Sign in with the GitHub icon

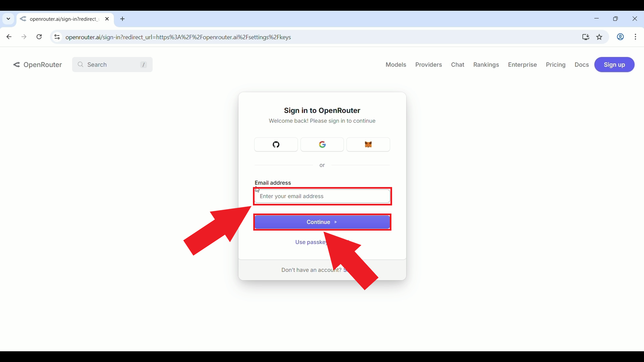coord(275,144)
